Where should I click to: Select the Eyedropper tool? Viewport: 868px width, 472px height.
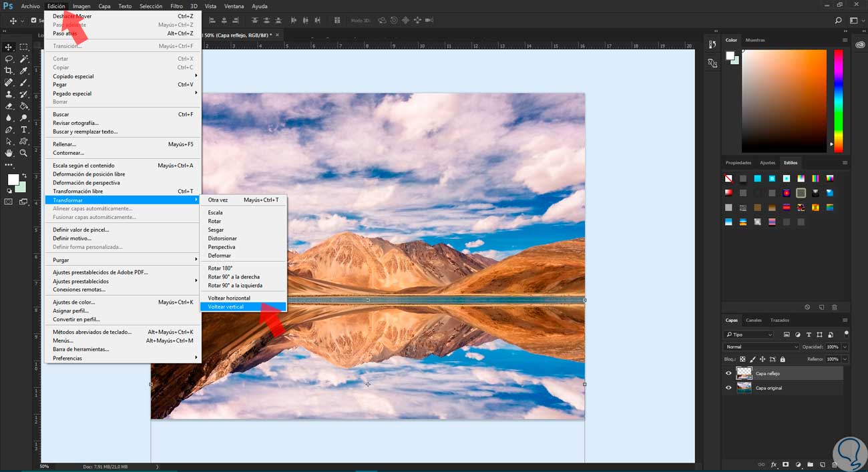[x=23, y=71]
